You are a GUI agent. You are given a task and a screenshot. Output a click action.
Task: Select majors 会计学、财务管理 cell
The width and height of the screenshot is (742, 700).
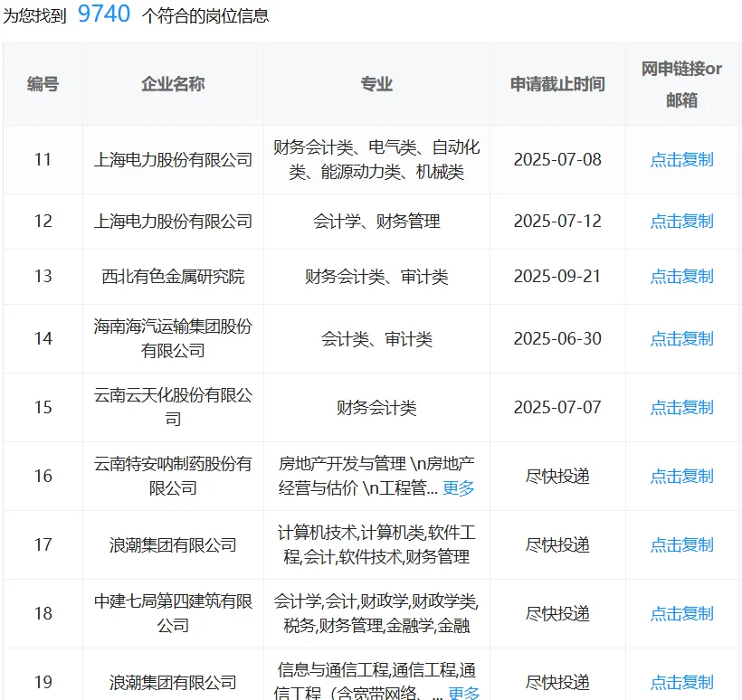[x=376, y=222]
